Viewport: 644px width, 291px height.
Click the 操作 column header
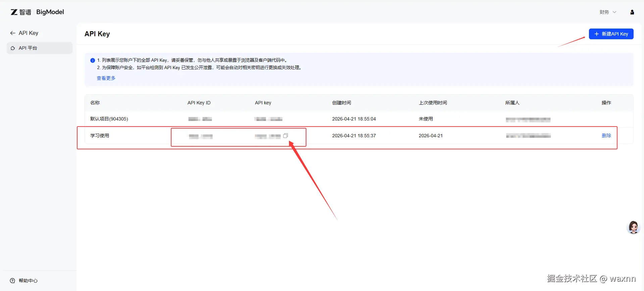pos(606,103)
